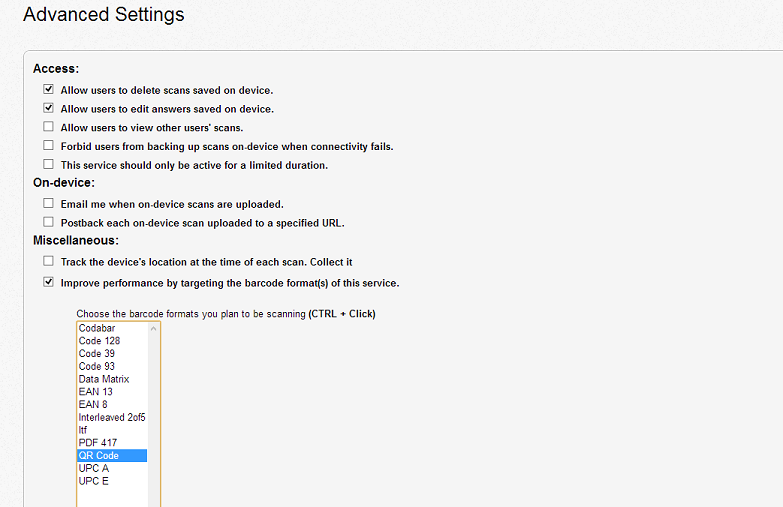Check forbid backing up scans on-device

[49, 146]
